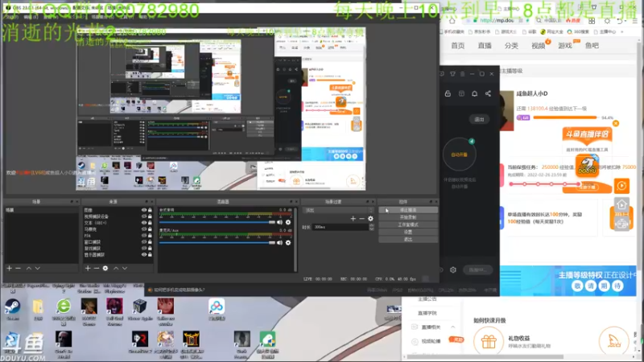This screenshot has height=362, width=644.
Task: Mute the second mixer audio channel
Action: [279, 243]
